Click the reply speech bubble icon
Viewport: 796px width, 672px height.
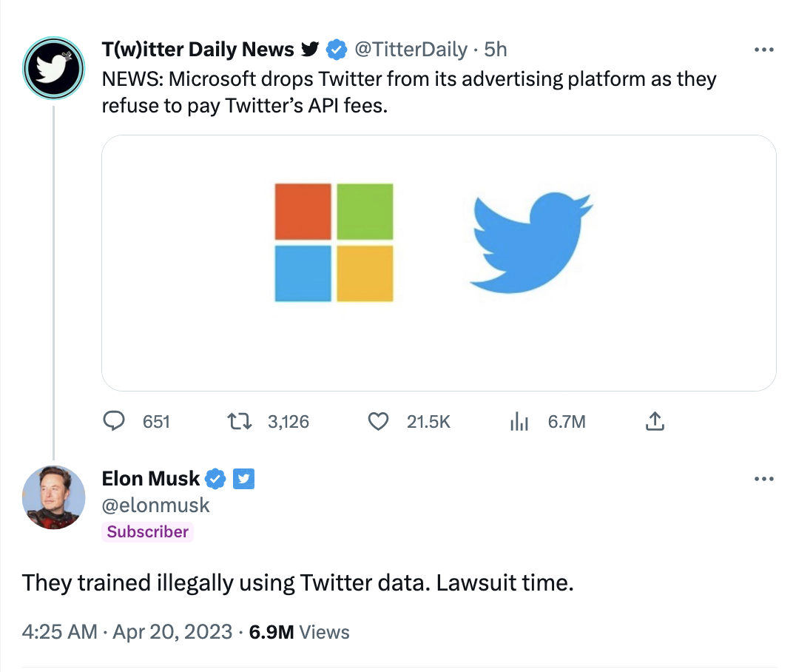click(114, 421)
